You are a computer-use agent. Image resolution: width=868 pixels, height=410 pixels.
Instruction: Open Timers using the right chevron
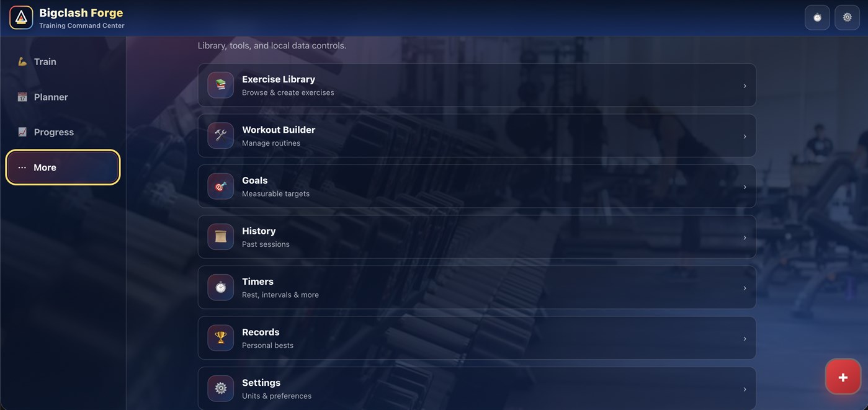(x=745, y=288)
